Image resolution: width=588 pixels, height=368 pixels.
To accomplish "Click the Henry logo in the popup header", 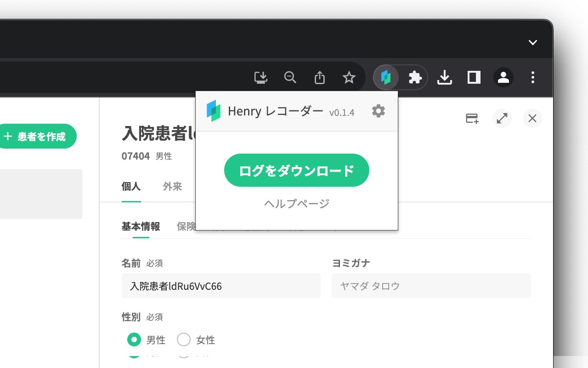I will coord(214,111).
